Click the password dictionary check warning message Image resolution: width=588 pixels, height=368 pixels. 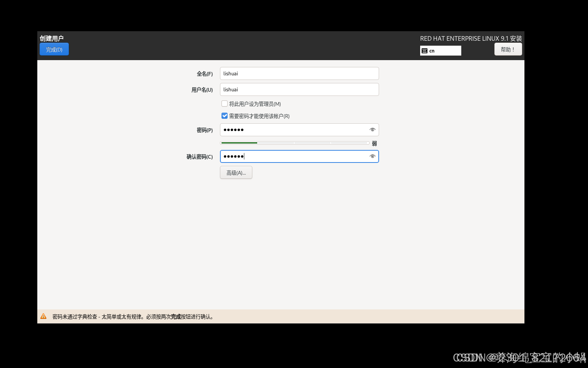[134, 317]
